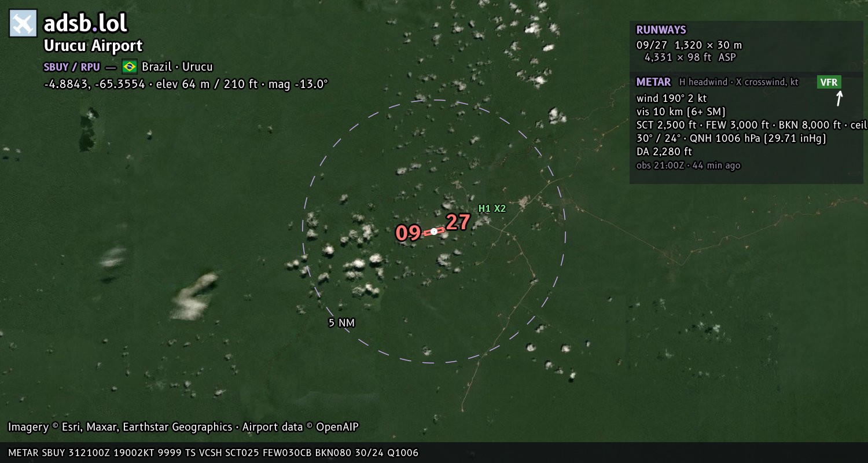Click the SBUY / RPU airport code
Image resolution: width=868 pixels, height=463 pixels.
(x=72, y=67)
